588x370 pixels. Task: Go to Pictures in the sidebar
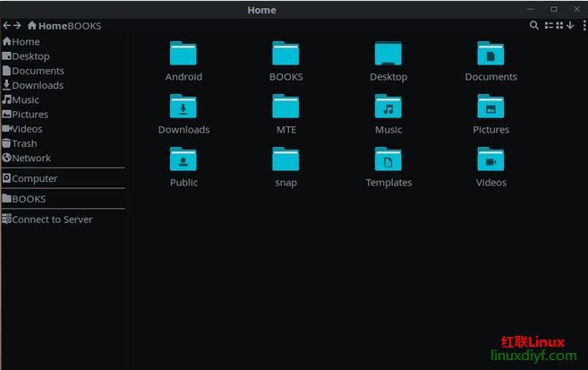coord(30,115)
